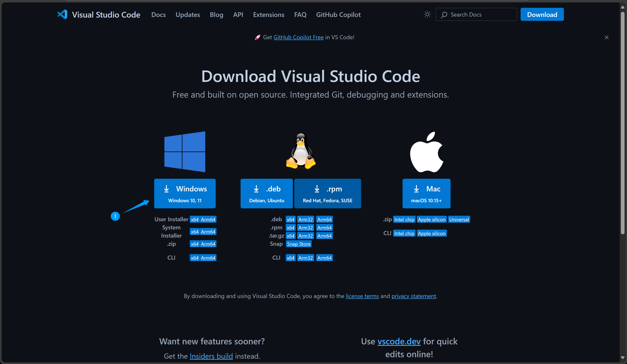Open the Insiders build link
627x364 pixels.
(x=211, y=356)
